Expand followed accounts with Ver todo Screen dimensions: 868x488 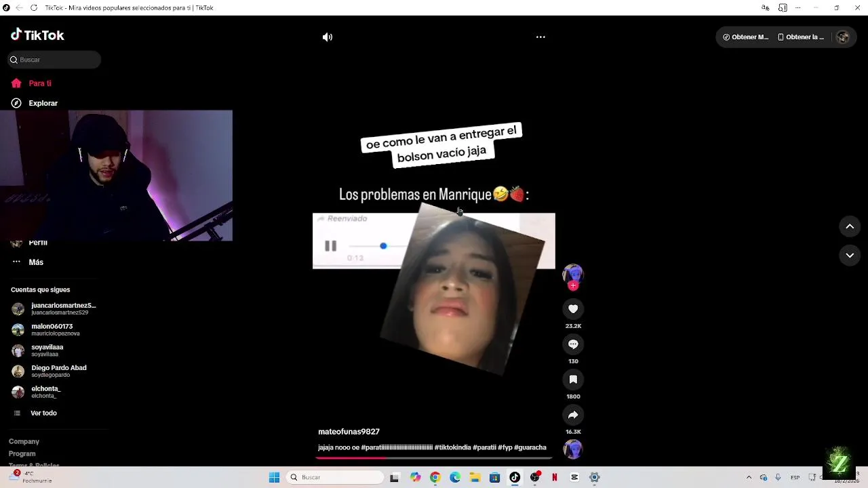pos(35,413)
